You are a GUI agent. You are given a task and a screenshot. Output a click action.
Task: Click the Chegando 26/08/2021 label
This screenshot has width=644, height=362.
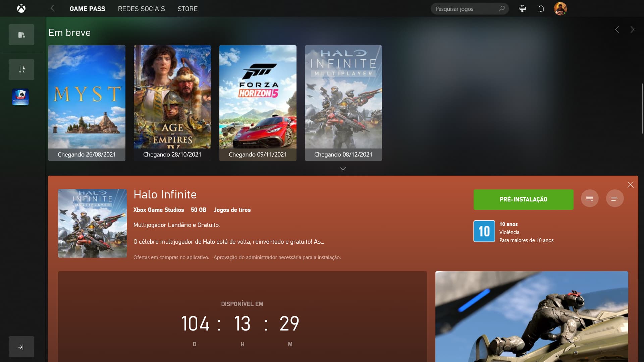click(x=87, y=155)
